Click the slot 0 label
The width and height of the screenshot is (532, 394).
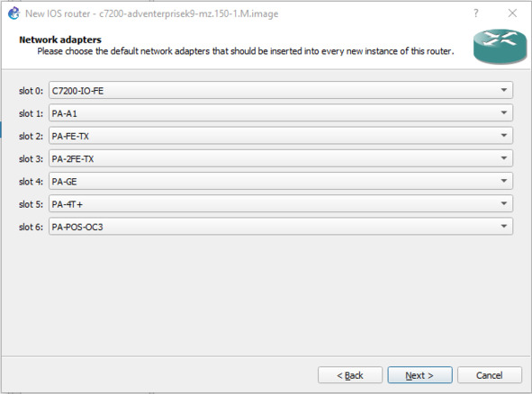[31, 91]
